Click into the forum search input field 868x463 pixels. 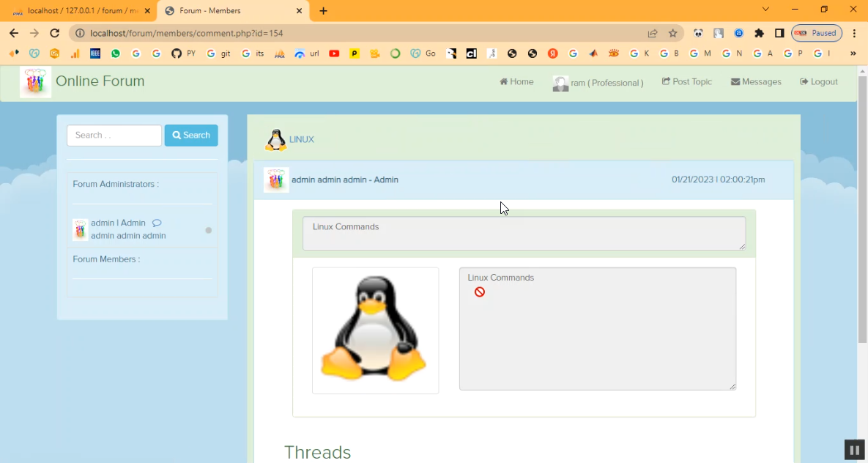(114, 136)
